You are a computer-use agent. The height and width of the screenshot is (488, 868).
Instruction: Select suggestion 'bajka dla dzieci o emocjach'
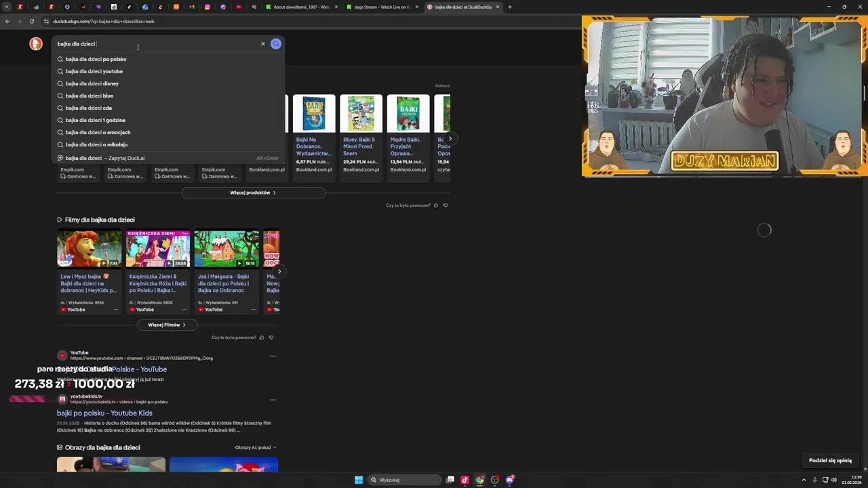[x=168, y=132]
